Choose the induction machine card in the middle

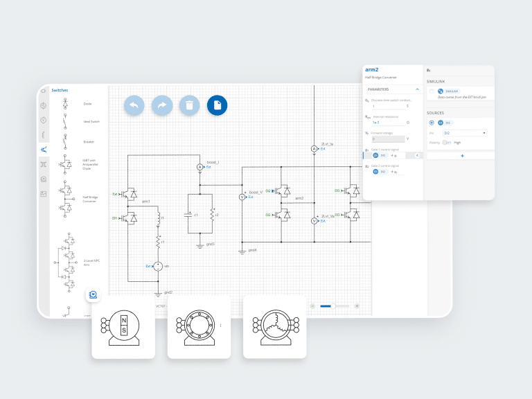(x=199, y=327)
